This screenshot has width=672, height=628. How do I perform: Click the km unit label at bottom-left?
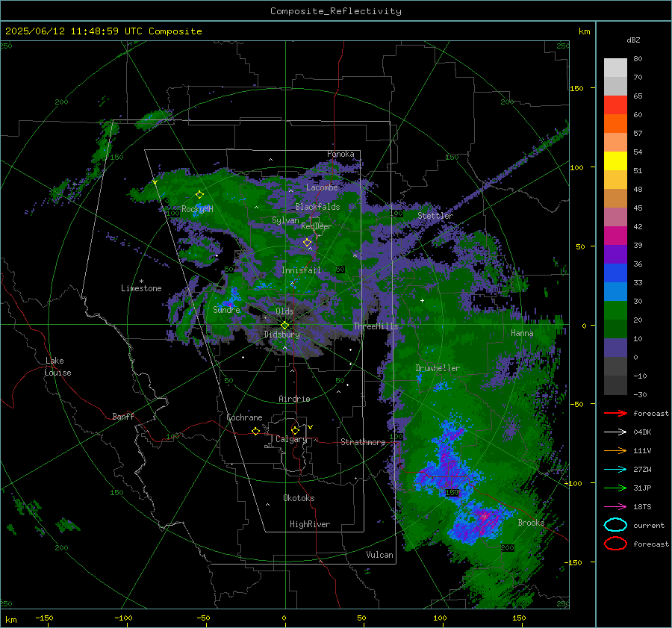pyautogui.click(x=11, y=620)
